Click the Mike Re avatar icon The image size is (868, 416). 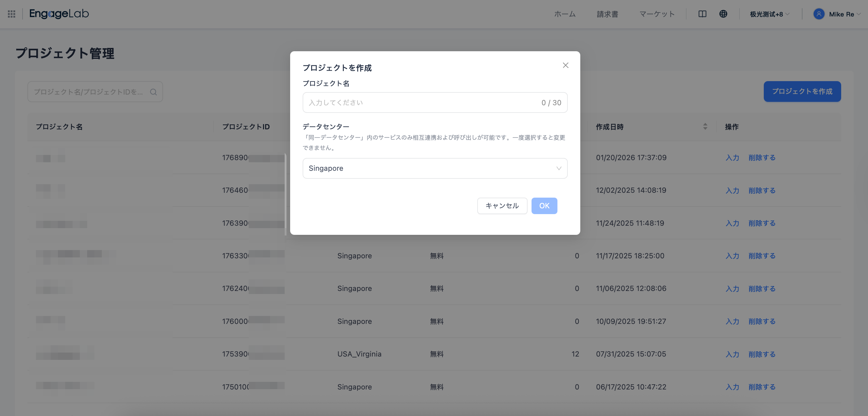(x=819, y=14)
